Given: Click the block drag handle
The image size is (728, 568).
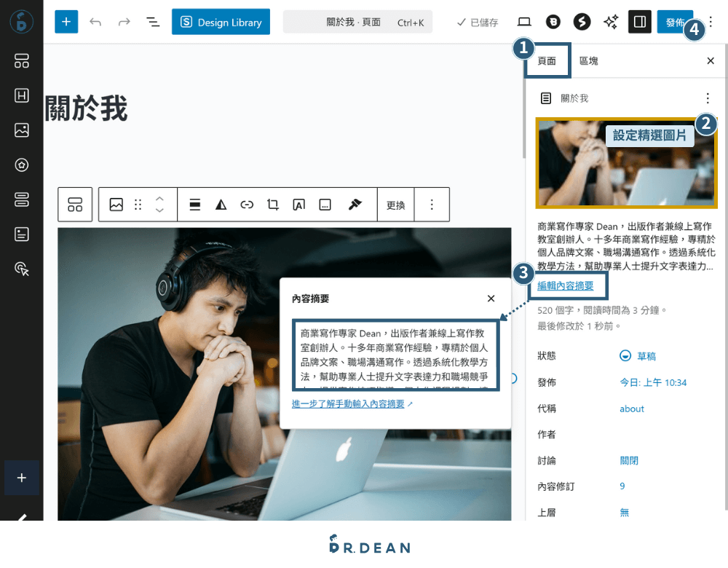Looking at the screenshot, I should point(138,205).
